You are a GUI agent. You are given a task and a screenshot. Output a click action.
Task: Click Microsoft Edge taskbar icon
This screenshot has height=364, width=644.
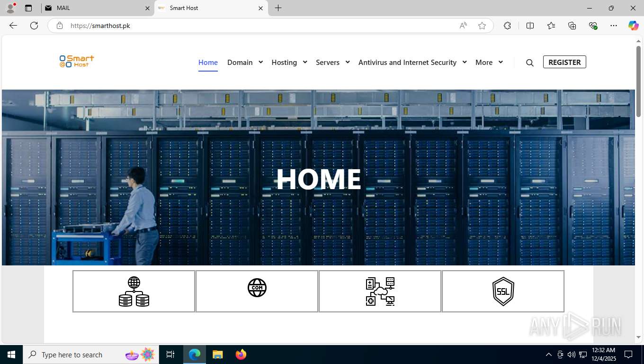click(195, 355)
